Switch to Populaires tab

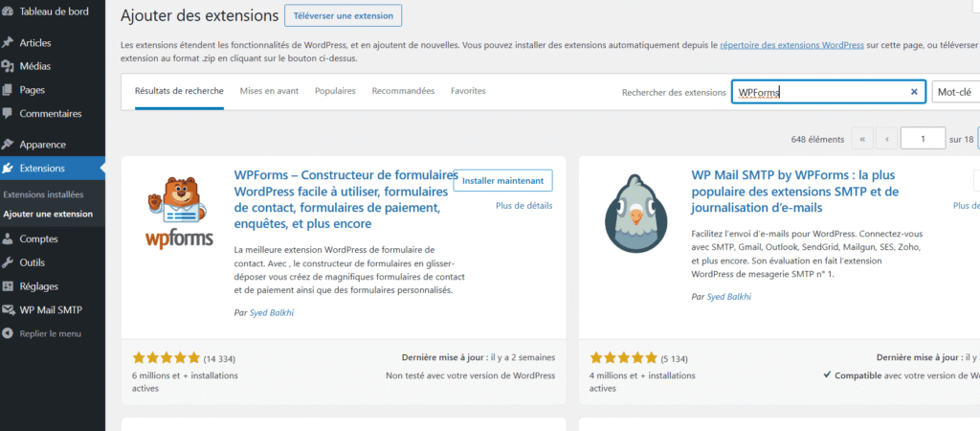pos(335,91)
